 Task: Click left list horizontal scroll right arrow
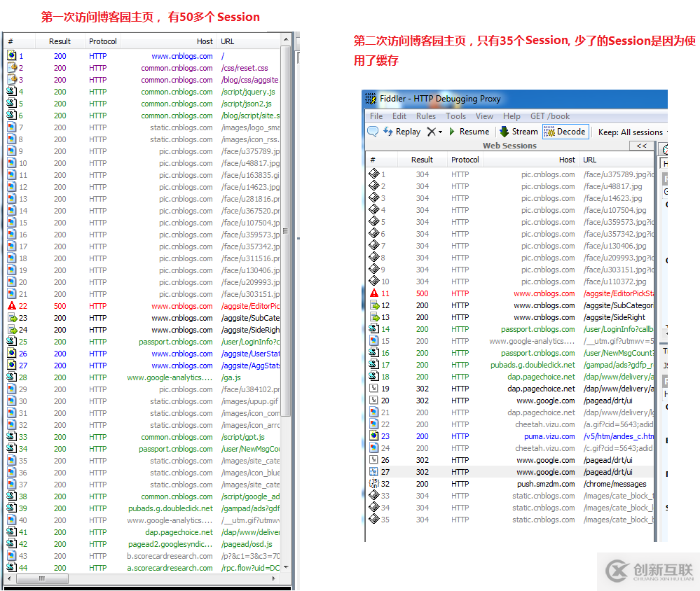click(274, 578)
